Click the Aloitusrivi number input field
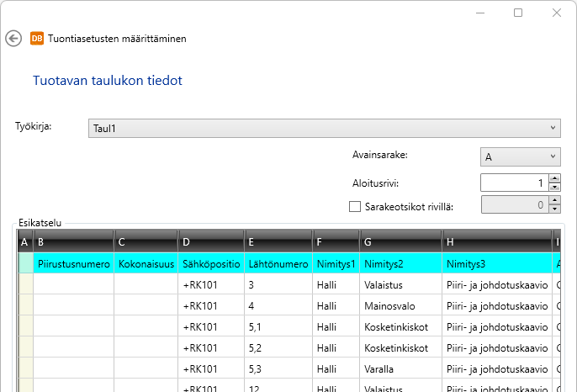577x392 pixels. (x=513, y=183)
